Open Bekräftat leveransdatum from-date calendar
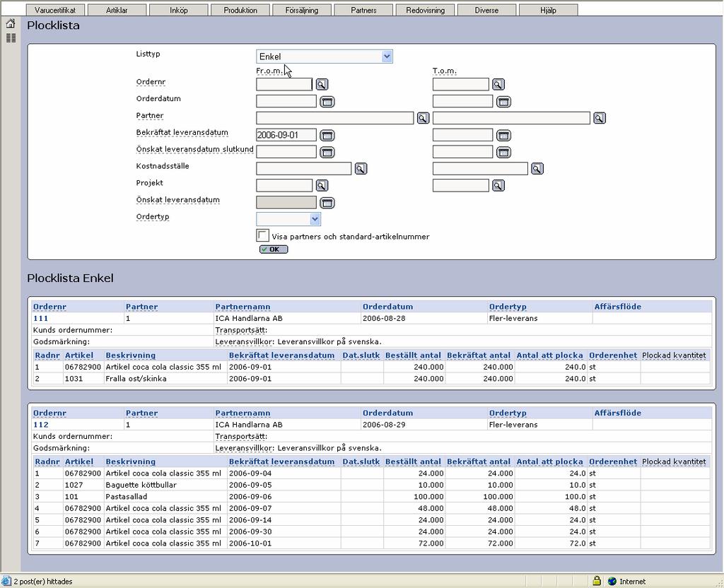 327,135
